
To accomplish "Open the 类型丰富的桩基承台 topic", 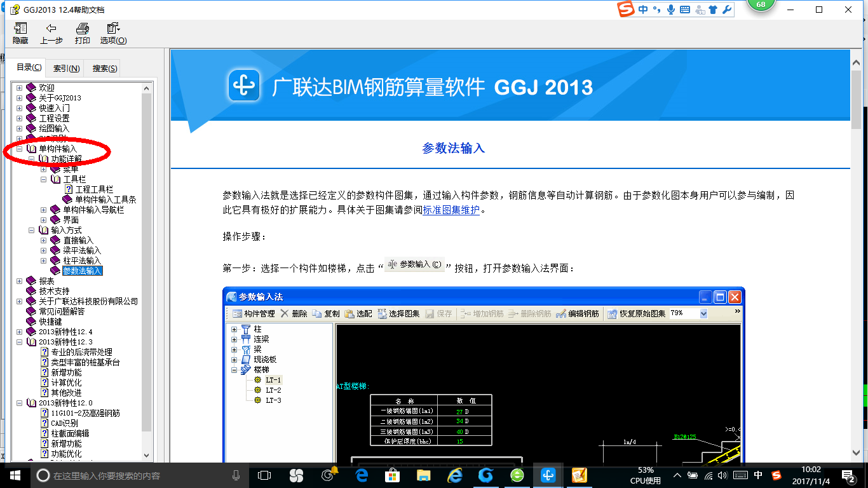I will pos(85,362).
